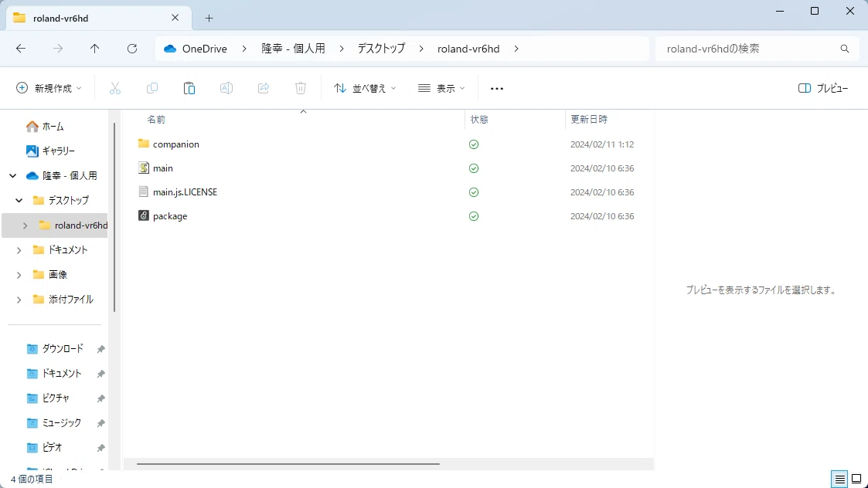Click chevron after OneDrive in address bar

point(244,49)
